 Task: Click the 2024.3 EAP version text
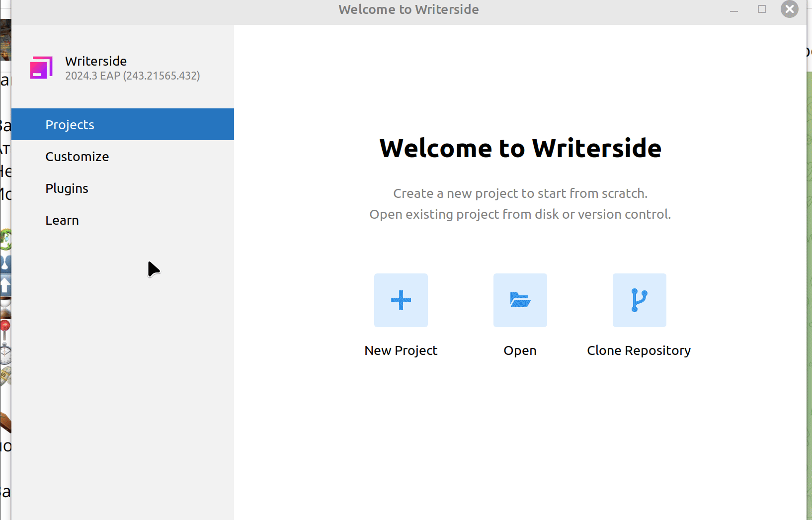pyautogui.click(x=132, y=76)
